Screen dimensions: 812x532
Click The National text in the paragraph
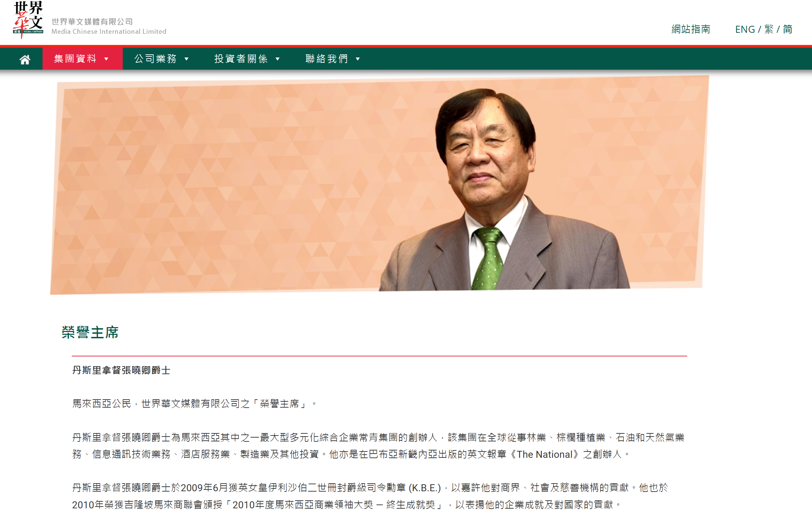(x=545, y=454)
